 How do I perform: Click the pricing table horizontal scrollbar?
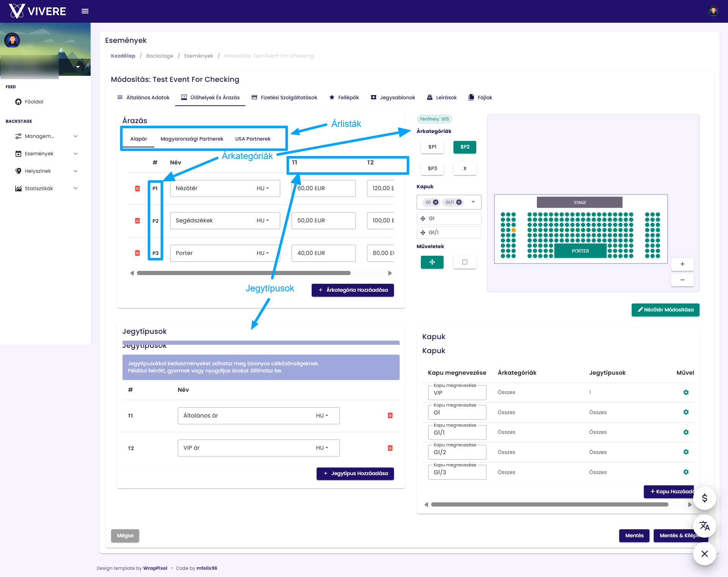point(243,273)
